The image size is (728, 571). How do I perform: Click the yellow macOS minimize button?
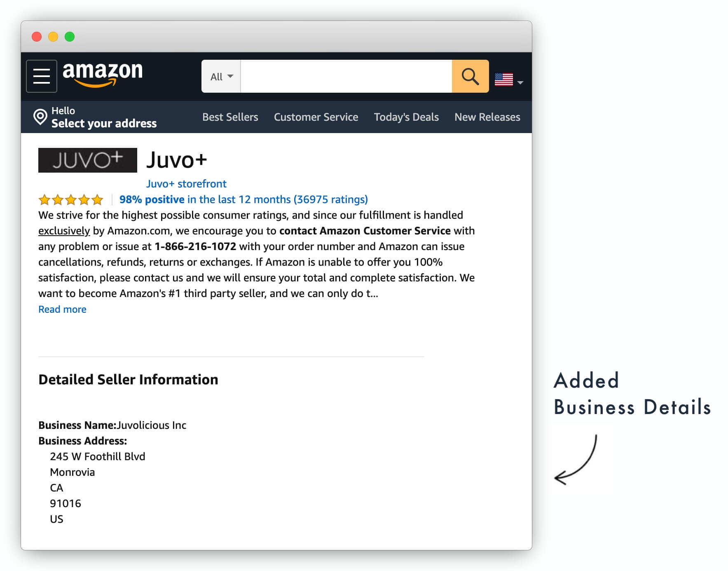coord(53,37)
